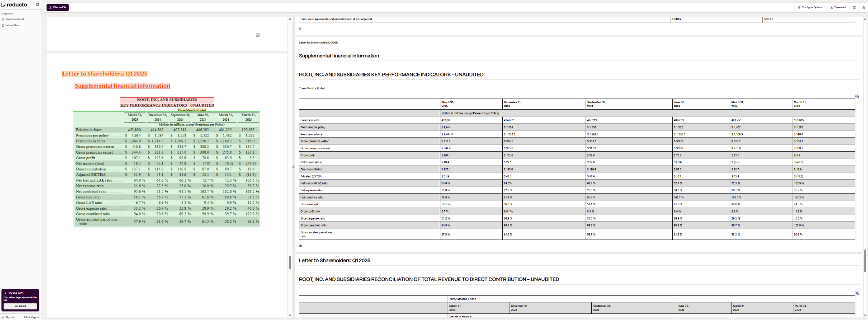Click the 'Playgrounds' sidebar section label
The image size is (868, 320).
point(7,14)
